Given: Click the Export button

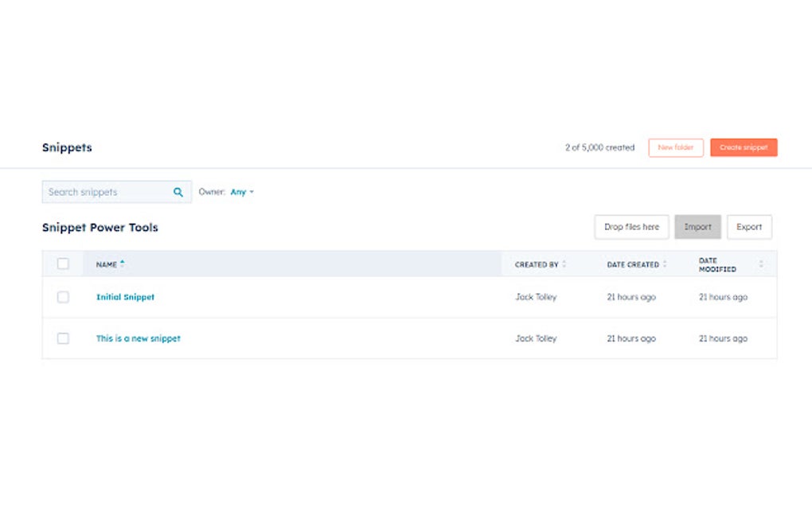Looking at the screenshot, I should point(749,227).
